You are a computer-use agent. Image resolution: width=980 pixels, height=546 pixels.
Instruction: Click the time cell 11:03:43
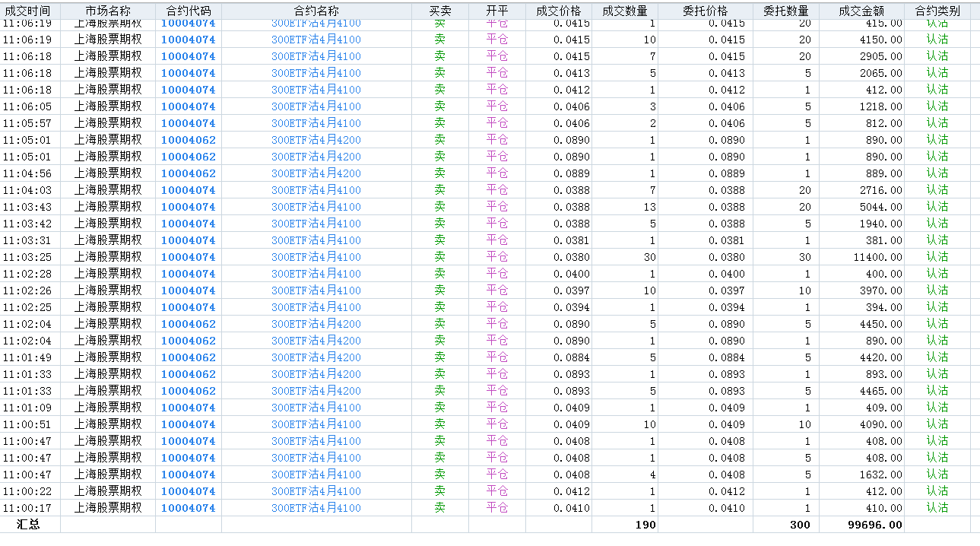click(27, 207)
